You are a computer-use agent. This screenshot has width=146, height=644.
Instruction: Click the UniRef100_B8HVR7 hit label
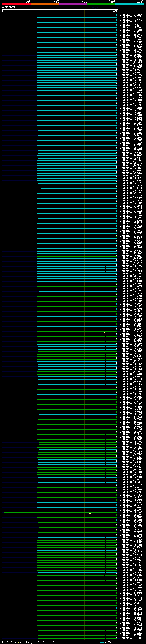coord(131,344)
